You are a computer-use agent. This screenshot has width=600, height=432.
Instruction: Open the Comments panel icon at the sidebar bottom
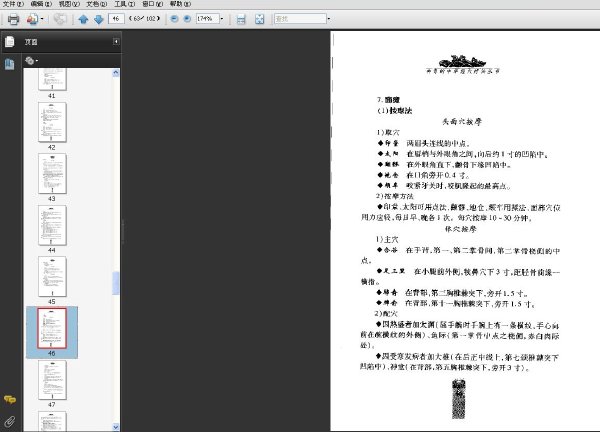pos(10,400)
